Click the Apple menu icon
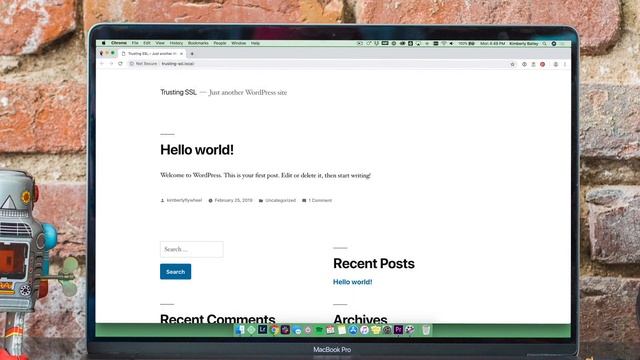 (103, 43)
